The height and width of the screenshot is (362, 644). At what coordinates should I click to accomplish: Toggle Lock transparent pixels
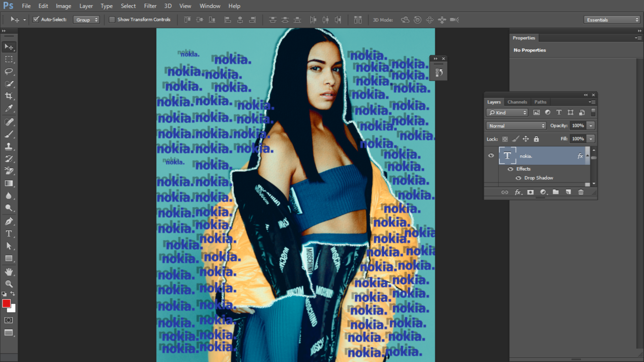click(505, 139)
